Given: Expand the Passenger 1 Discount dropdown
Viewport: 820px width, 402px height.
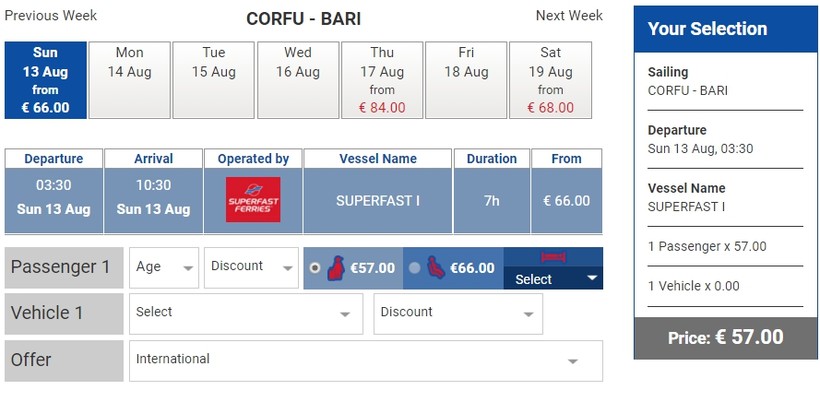Looking at the screenshot, I should pos(251,267).
